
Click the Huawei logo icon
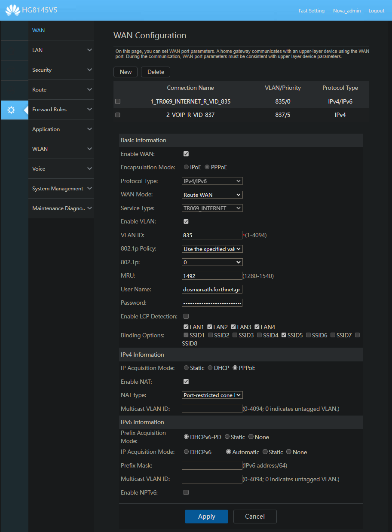[13, 10]
